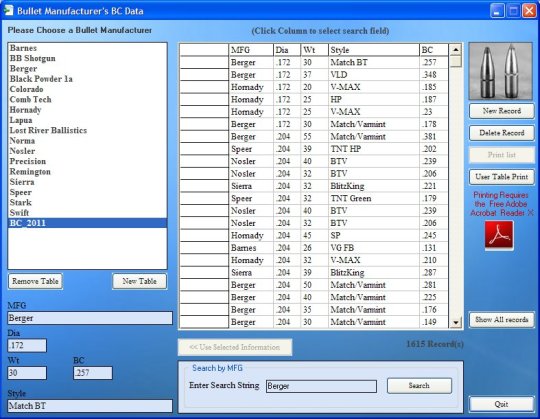The height and width of the screenshot is (419, 540).
Task: Select Dia column header for searching
Action: (287, 50)
